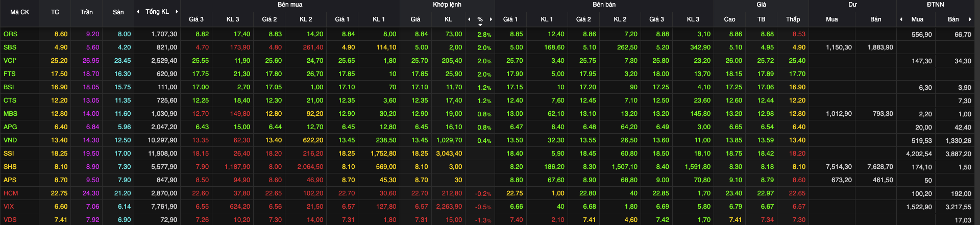Click SSI total volume 11,908,00
Screen dimensions: 980x225
163,154
